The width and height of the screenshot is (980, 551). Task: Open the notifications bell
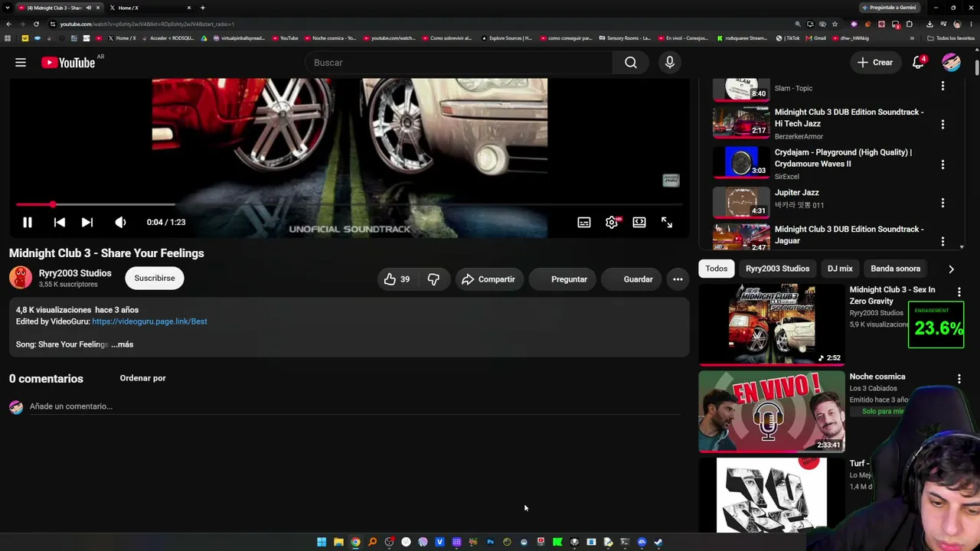coord(918,63)
